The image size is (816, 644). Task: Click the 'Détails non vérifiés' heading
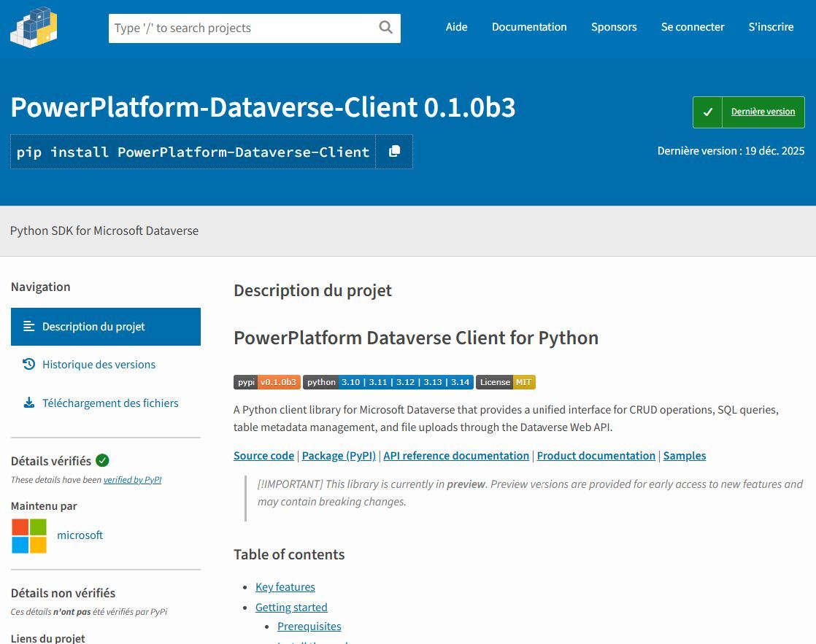click(x=63, y=593)
